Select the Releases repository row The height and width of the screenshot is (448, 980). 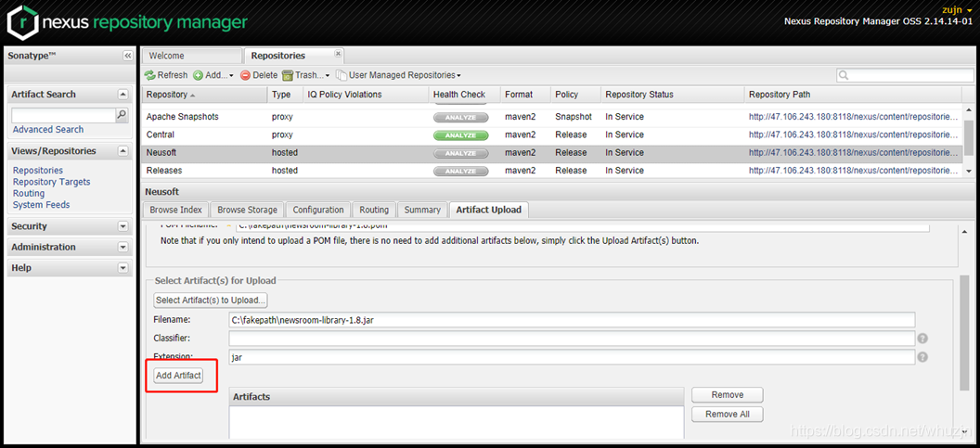552,171
